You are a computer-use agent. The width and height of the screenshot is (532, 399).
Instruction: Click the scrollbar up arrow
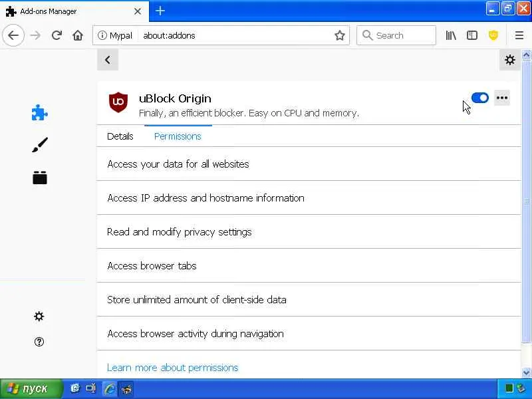tap(526, 55)
